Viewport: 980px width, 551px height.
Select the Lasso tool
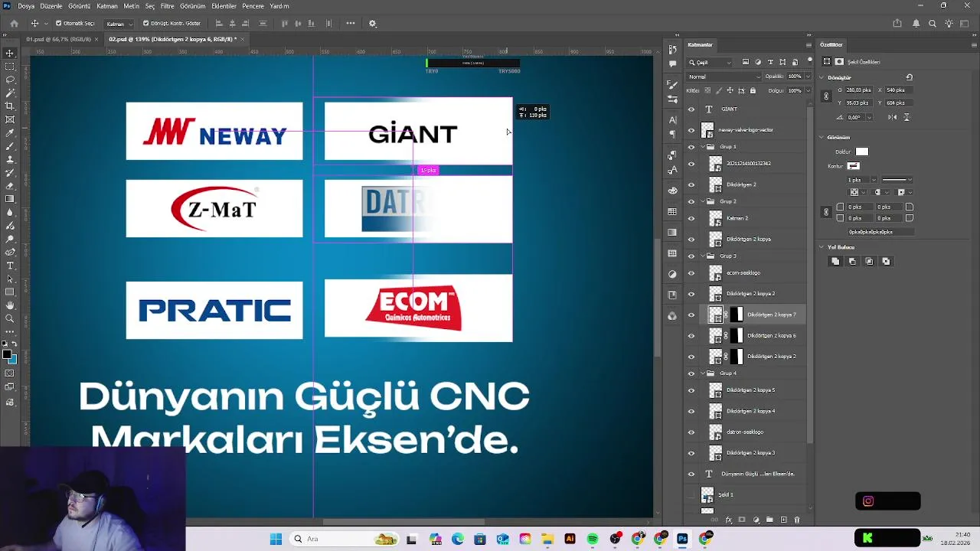pyautogui.click(x=10, y=80)
